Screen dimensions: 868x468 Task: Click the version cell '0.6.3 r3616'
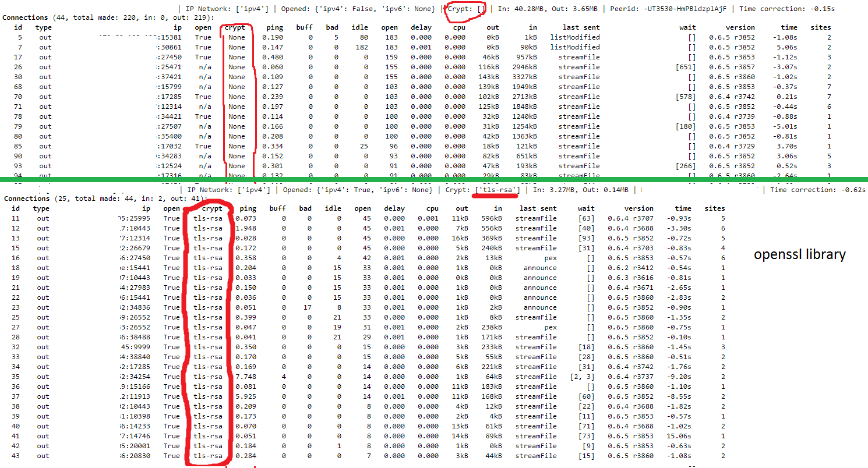(x=630, y=278)
